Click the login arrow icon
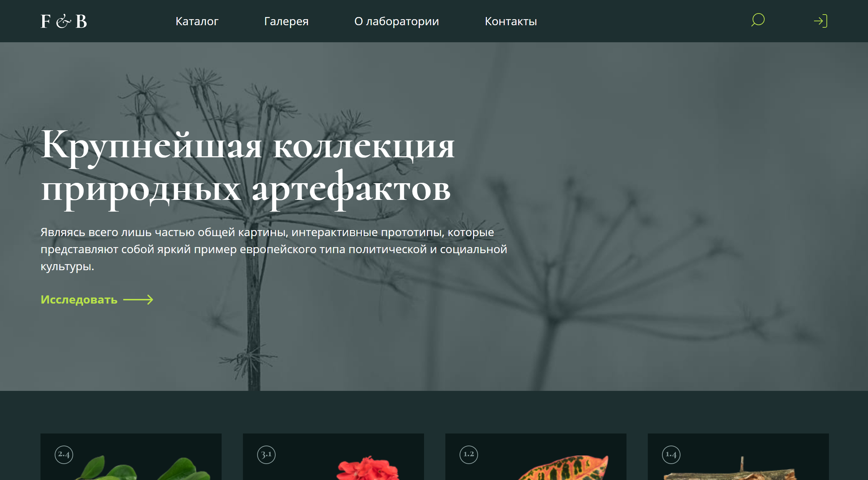868x480 pixels. (820, 21)
